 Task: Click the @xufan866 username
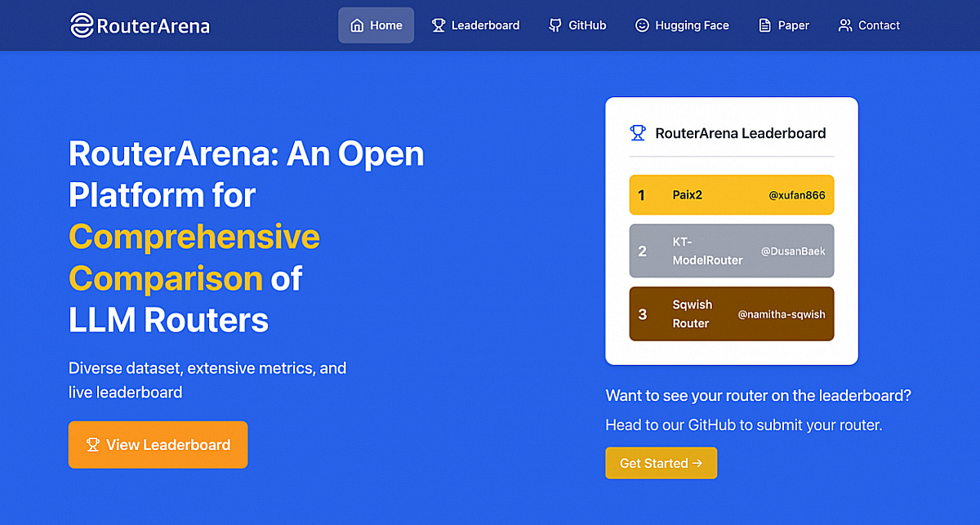tap(797, 196)
